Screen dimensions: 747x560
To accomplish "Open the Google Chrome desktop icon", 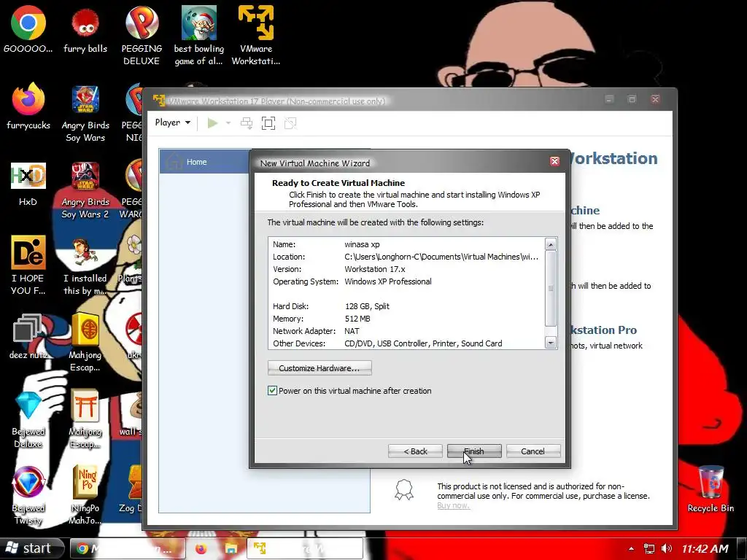I will tap(28, 29).
